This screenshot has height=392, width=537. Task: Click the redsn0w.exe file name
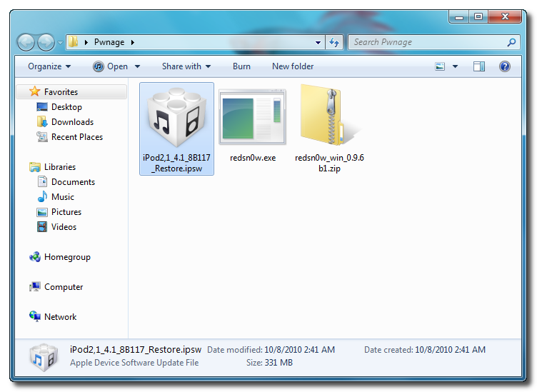point(253,158)
